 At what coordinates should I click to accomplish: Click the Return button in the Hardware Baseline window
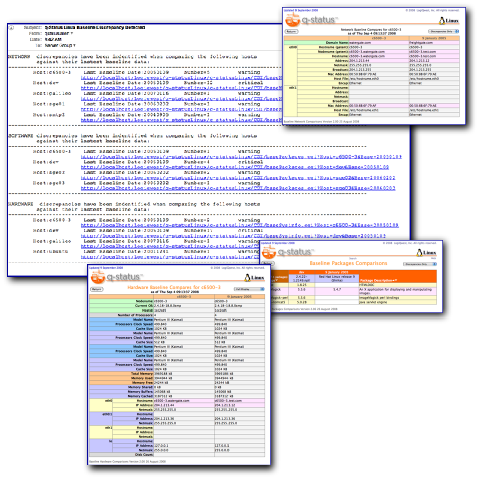pyautogui.click(x=97, y=289)
